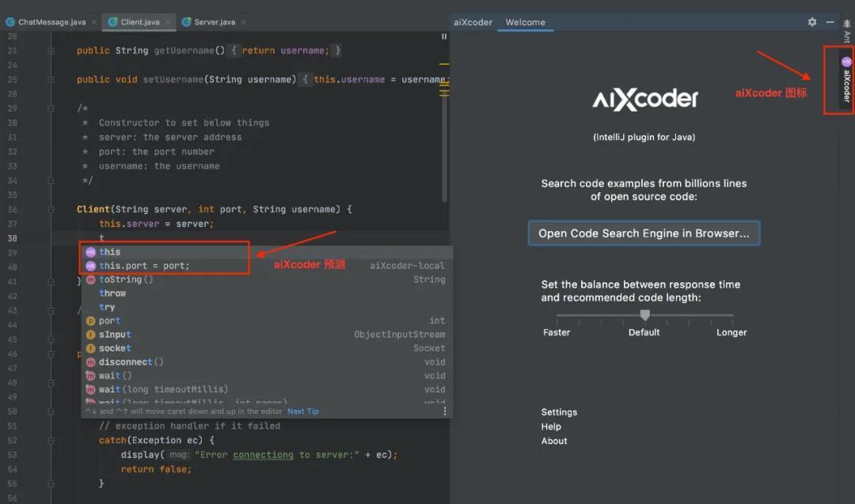Open aiXcoder Settings link
This screenshot has height=504, width=855.
coord(559,412)
